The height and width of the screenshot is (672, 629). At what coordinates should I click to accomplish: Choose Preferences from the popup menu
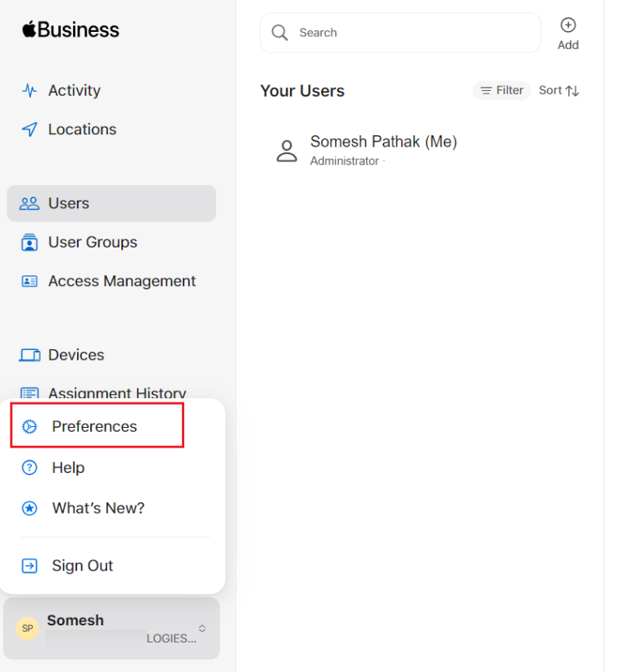point(97,425)
